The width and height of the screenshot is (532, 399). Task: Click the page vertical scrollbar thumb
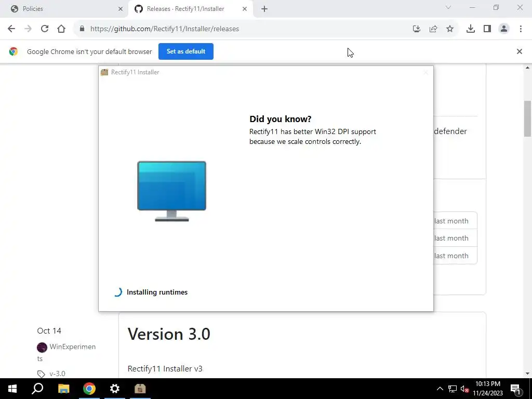pyautogui.click(x=527, y=118)
